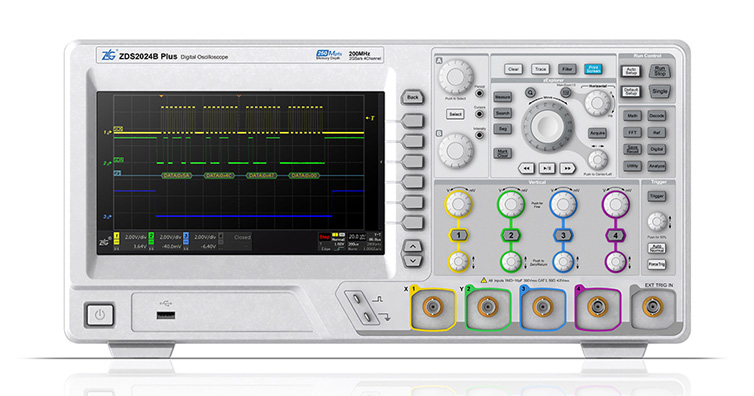The height and width of the screenshot is (396, 754).
Task: Open the Decode menu
Action: [657, 116]
